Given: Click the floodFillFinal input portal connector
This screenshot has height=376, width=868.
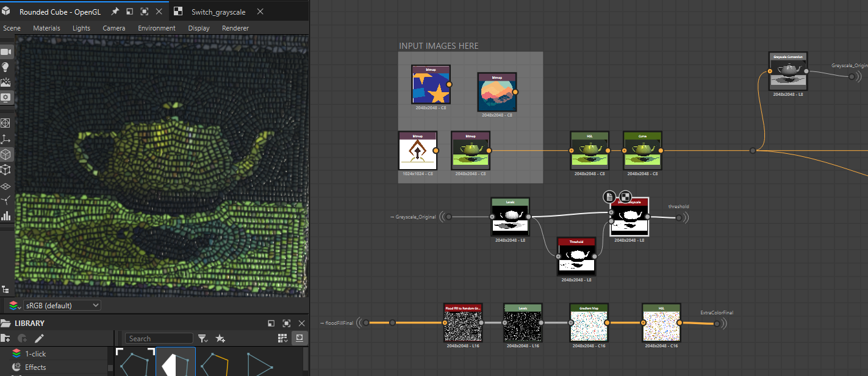Looking at the screenshot, I should pyautogui.click(x=367, y=323).
